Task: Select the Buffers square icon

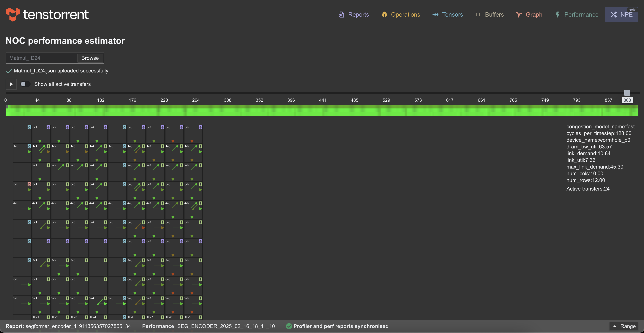Action: pos(478,15)
